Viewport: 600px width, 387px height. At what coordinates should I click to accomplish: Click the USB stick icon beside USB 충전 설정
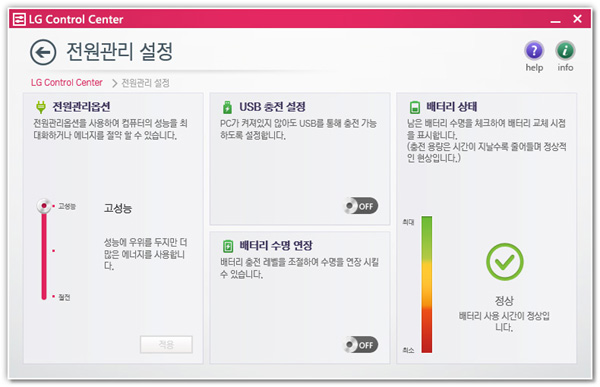pos(227,107)
